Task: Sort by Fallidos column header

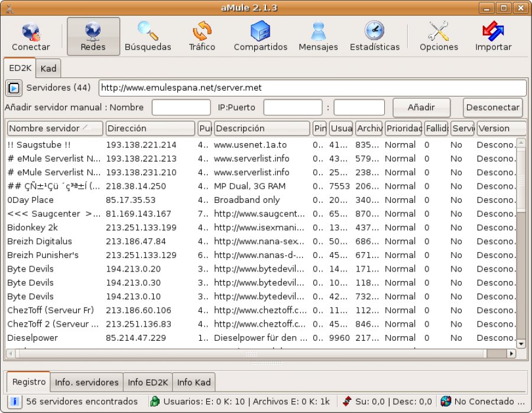Action: point(436,128)
